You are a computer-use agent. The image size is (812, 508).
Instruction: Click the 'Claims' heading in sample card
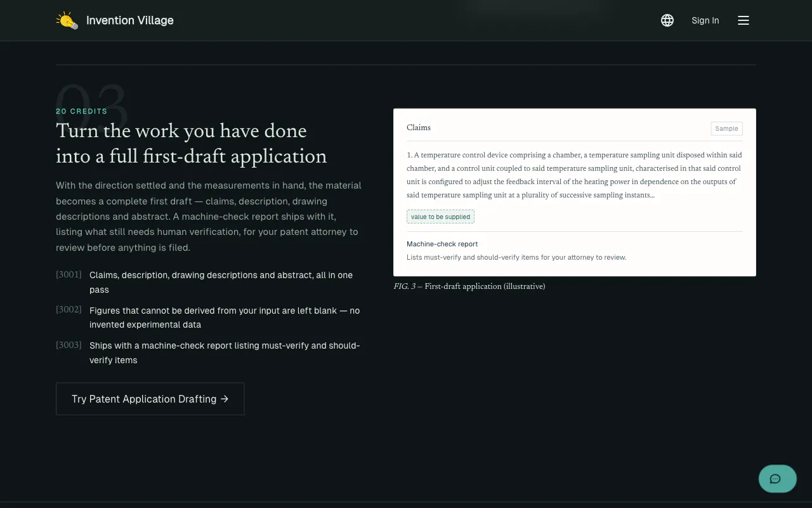[419, 128]
